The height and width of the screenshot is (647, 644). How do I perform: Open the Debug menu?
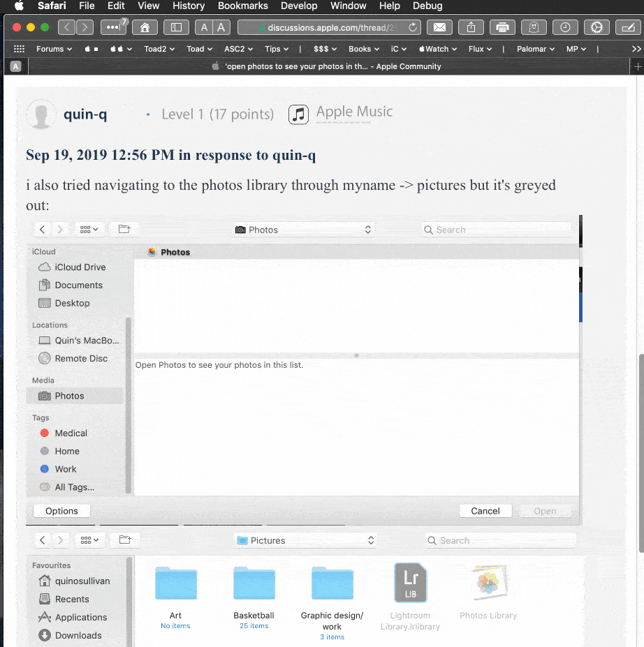[x=427, y=6]
